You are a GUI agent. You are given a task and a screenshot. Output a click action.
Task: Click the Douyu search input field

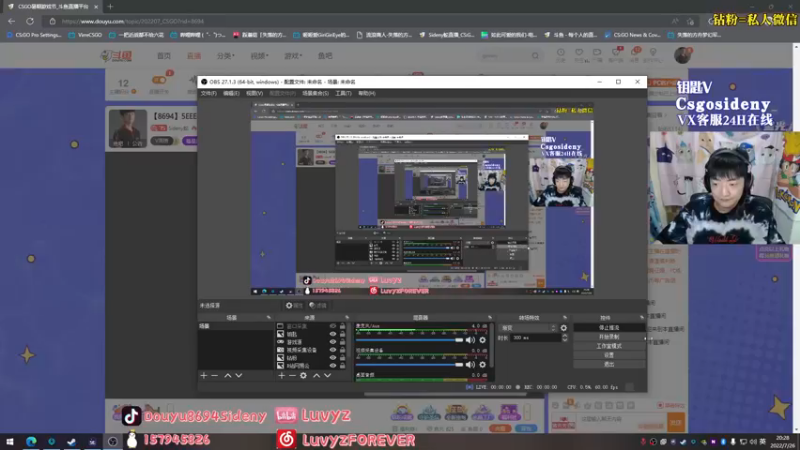click(x=504, y=56)
